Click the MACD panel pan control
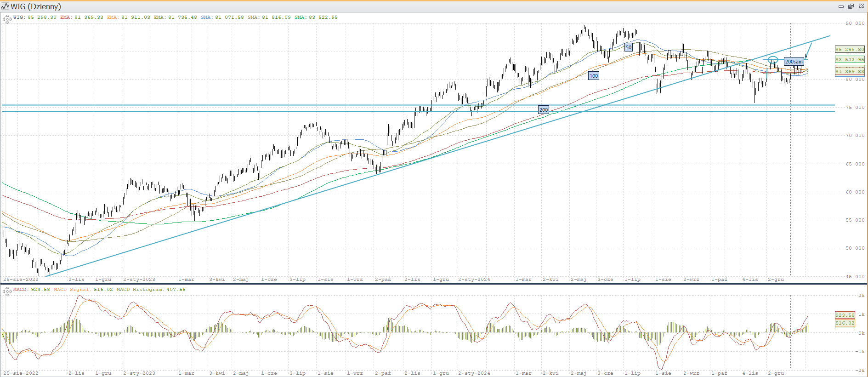Screen dimensions: 868x377 pos(7,291)
